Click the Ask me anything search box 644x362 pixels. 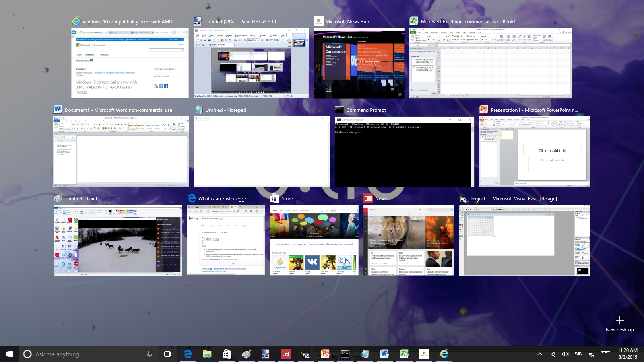point(80,354)
